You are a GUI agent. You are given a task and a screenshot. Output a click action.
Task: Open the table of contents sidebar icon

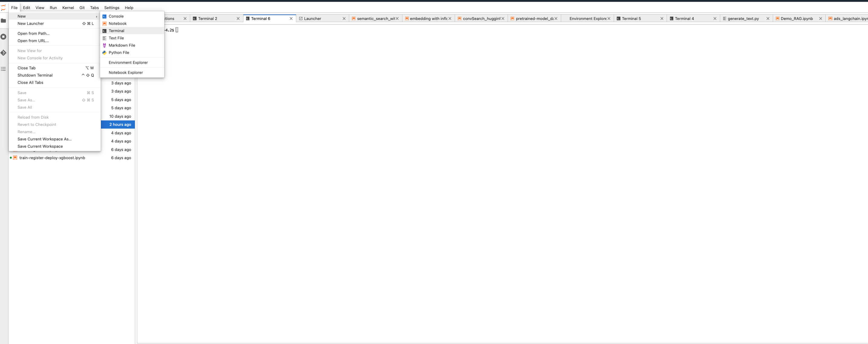click(3, 69)
